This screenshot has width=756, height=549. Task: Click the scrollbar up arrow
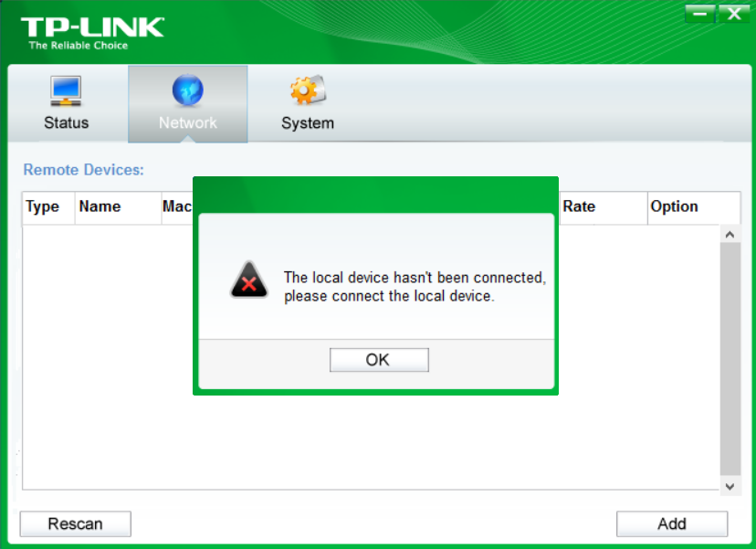tap(730, 235)
